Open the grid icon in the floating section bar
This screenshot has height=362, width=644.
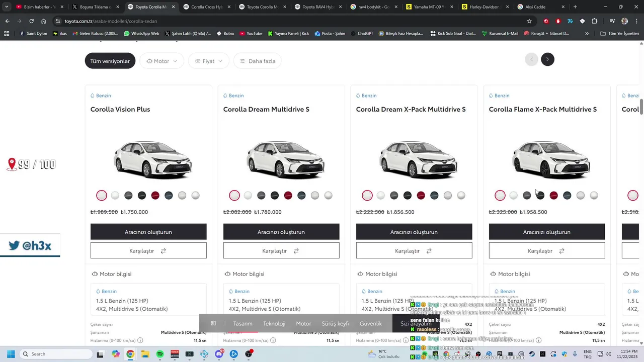213,323
